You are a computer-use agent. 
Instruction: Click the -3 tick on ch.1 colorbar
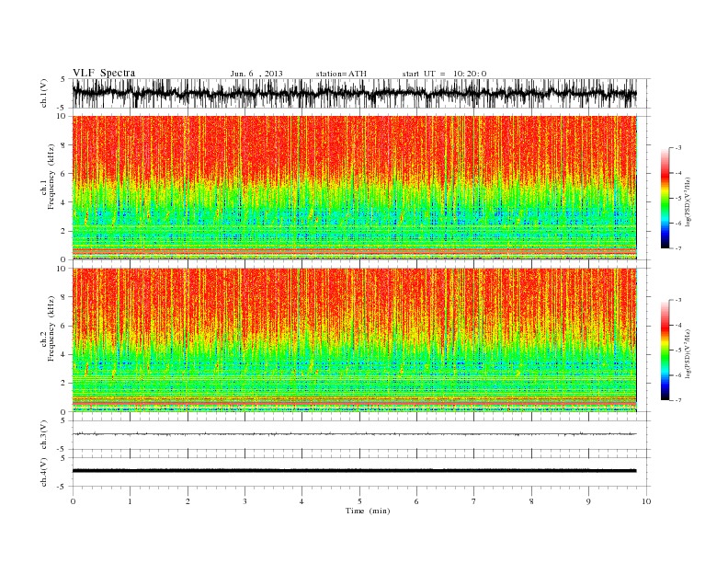pyautogui.click(x=678, y=148)
